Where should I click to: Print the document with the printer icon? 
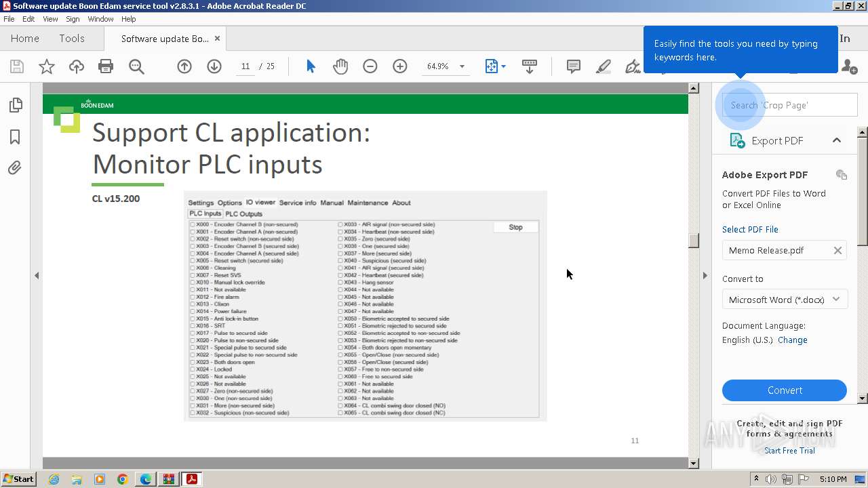(x=106, y=66)
